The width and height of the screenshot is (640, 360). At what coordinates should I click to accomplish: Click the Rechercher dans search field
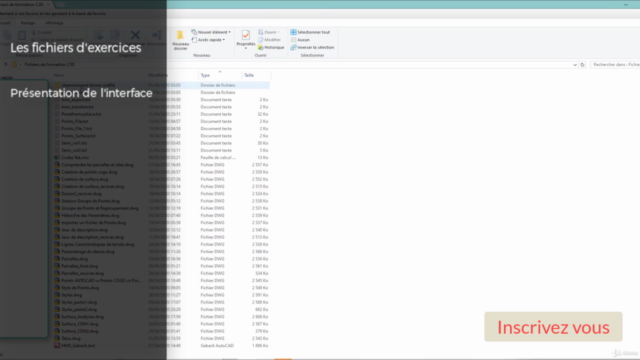click(x=615, y=64)
